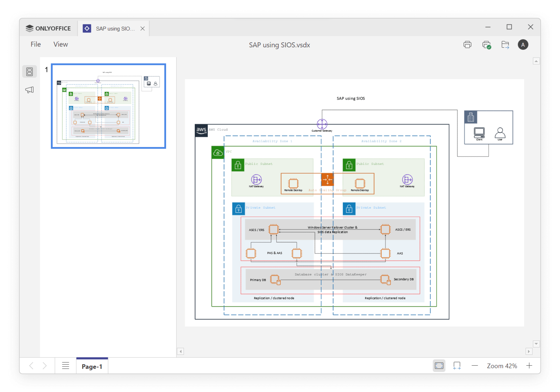Click the 'Availability Zone 2' label

381,141
